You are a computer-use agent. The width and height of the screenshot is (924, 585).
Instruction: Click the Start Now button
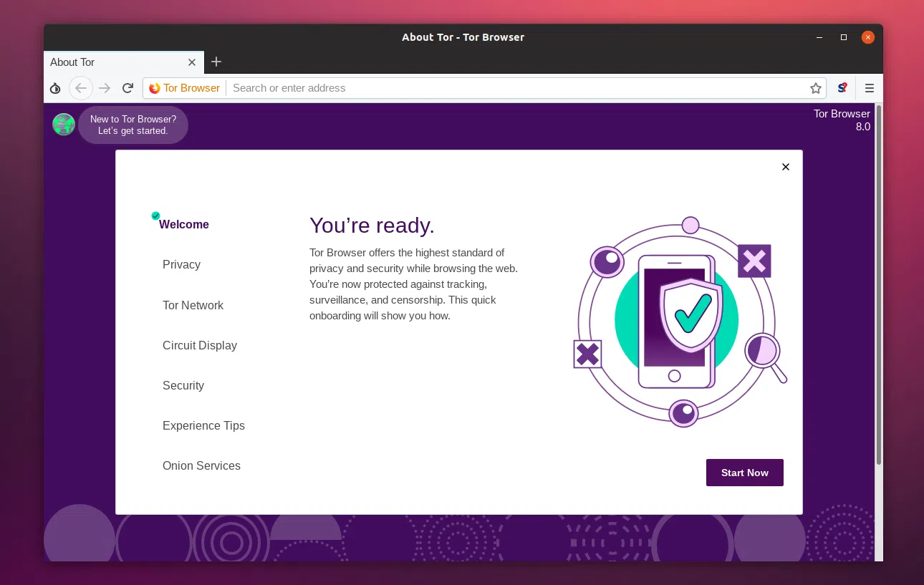coord(745,473)
